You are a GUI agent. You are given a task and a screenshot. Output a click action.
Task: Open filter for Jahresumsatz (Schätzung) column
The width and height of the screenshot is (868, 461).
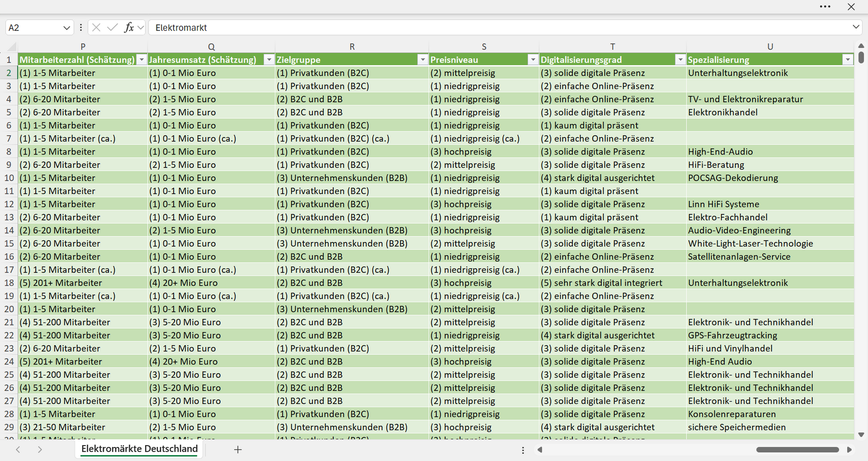269,60
